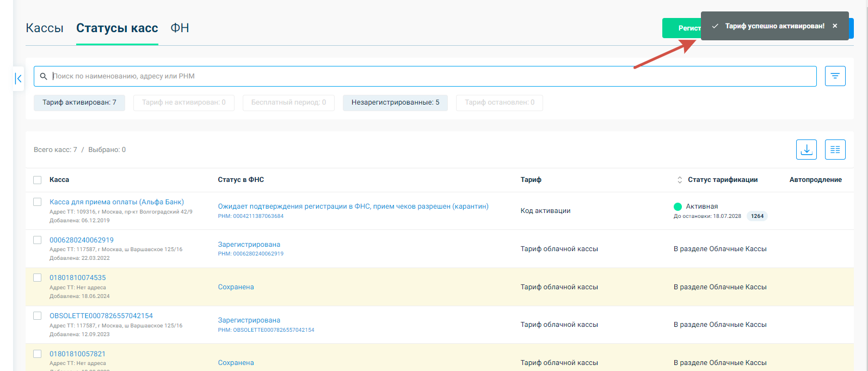
Task: Open Ожидает подтверждения регистрации status link
Action: pos(353,206)
